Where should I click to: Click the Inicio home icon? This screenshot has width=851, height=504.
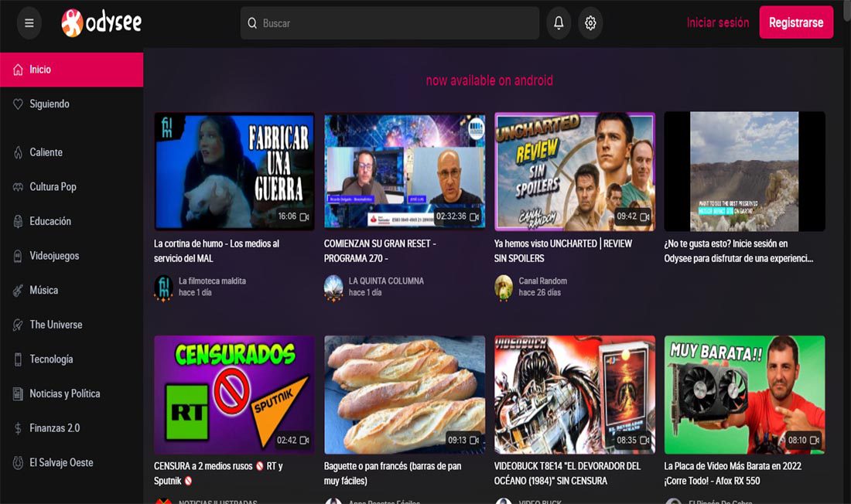[x=18, y=70]
